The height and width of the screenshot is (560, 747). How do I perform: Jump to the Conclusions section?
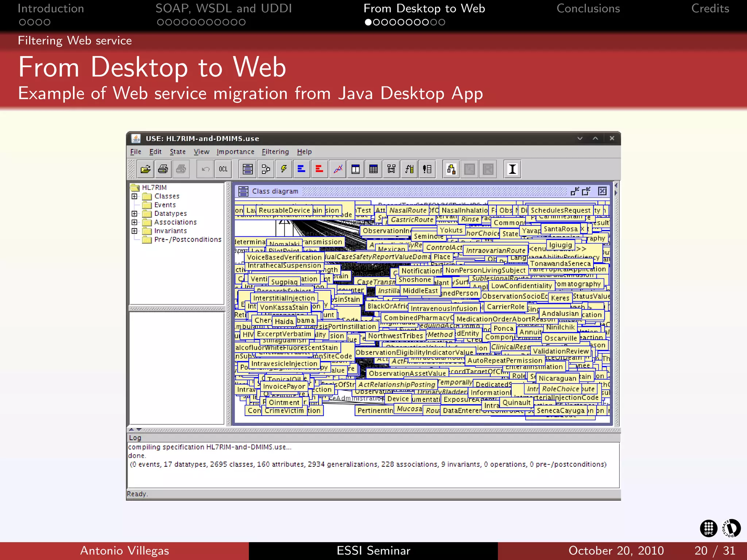pos(588,8)
